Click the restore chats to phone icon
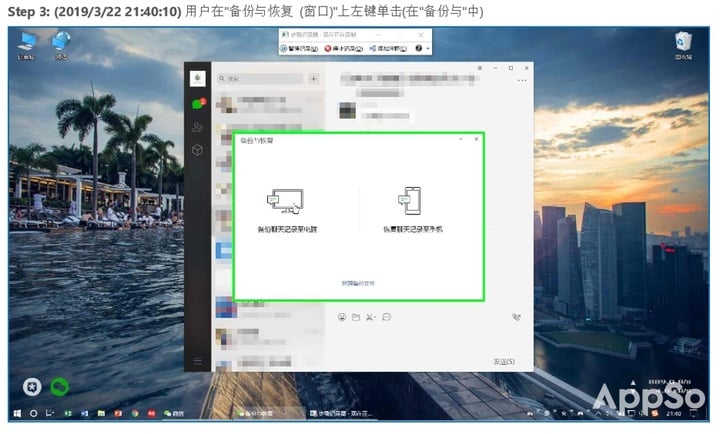This screenshot has width=720, height=434. pyautogui.click(x=409, y=200)
